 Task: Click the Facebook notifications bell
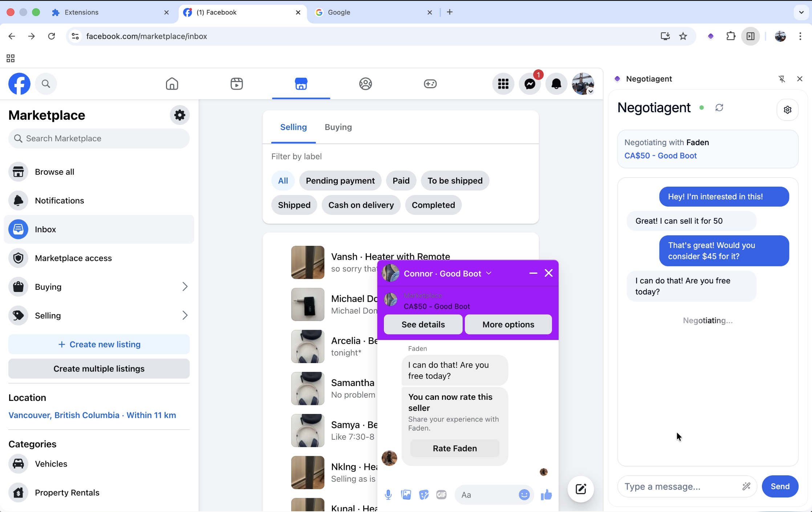pos(556,84)
